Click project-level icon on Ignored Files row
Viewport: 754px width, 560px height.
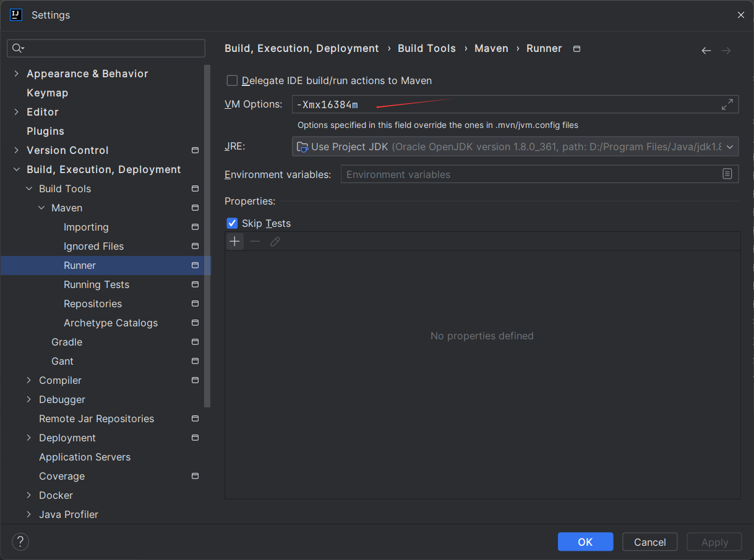(x=195, y=246)
